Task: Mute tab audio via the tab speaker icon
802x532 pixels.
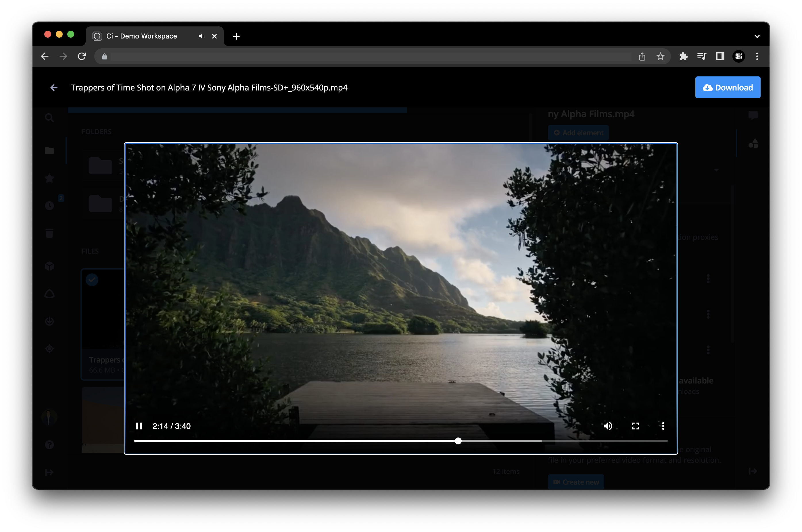Action: 202,36
